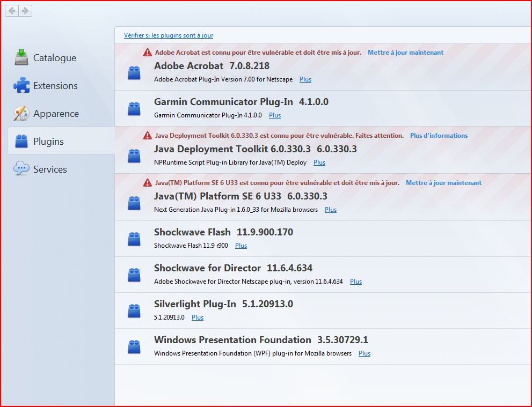Screen dimensions: 532x407
Task: Click the back navigation arrow
Action: coord(12,11)
